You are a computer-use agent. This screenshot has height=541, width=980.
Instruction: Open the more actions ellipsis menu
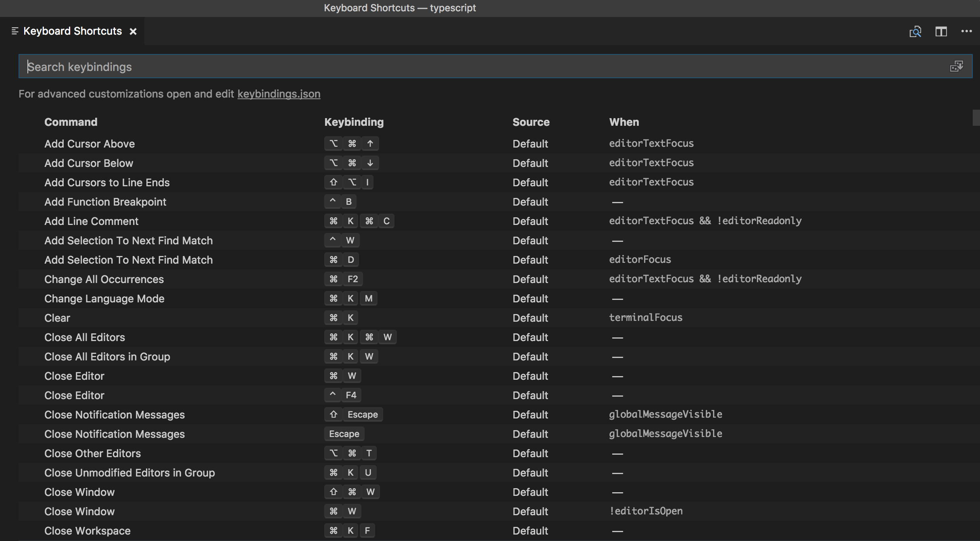tap(967, 31)
